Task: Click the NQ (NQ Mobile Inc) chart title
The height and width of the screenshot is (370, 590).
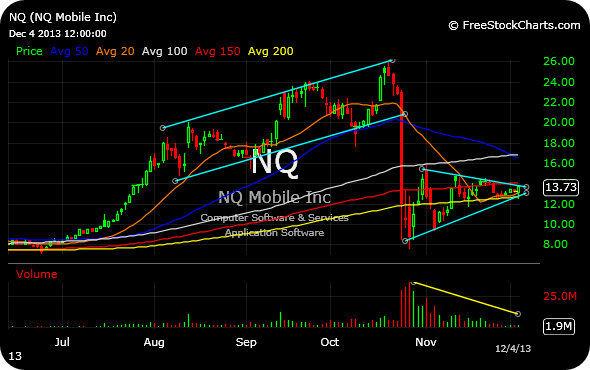Action: point(63,17)
